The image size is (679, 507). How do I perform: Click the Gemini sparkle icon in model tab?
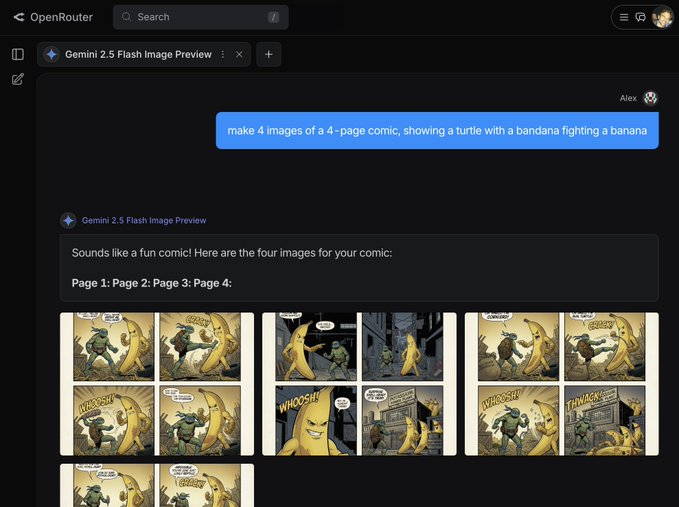(52, 55)
